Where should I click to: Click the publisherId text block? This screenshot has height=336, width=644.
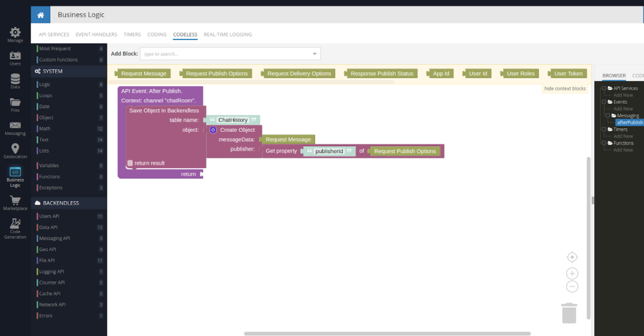pos(329,151)
